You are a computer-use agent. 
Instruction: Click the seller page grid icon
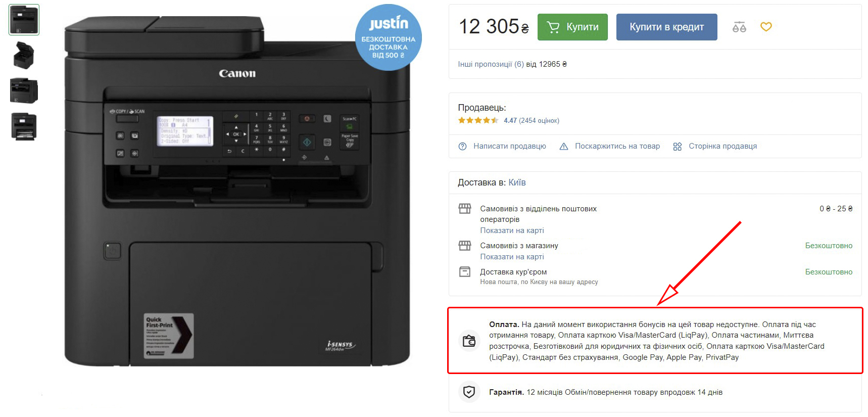pyautogui.click(x=678, y=147)
